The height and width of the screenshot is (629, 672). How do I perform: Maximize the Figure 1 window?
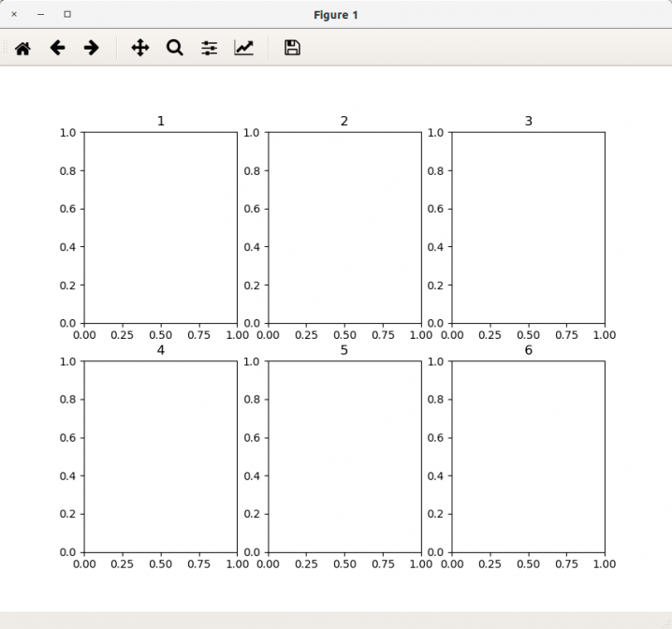click(x=66, y=14)
